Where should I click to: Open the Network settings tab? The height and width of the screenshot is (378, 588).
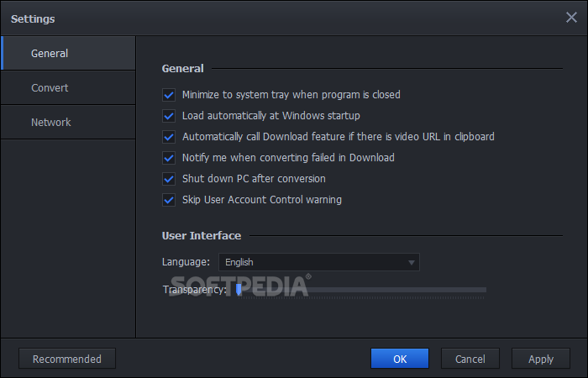pyautogui.click(x=68, y=123)
